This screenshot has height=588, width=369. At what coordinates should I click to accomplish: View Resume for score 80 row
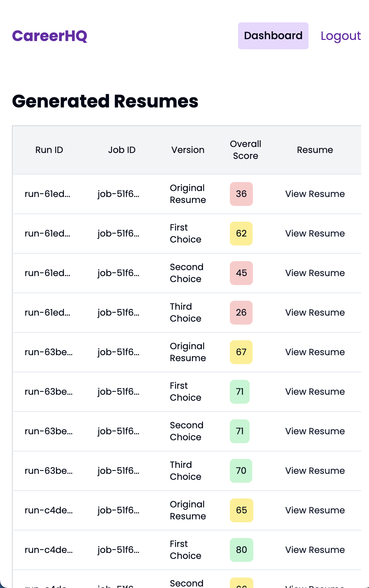pyautogui.click(x=315, y=550)
